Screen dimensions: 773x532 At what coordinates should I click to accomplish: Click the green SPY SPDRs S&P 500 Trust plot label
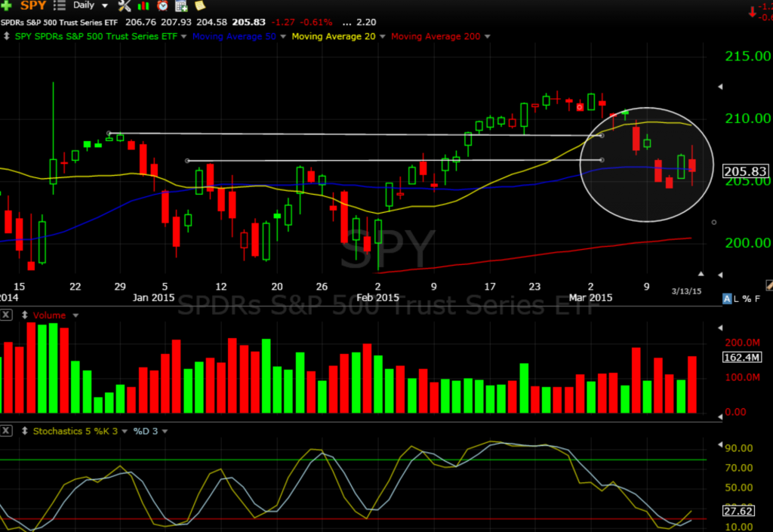click(96, 36)
